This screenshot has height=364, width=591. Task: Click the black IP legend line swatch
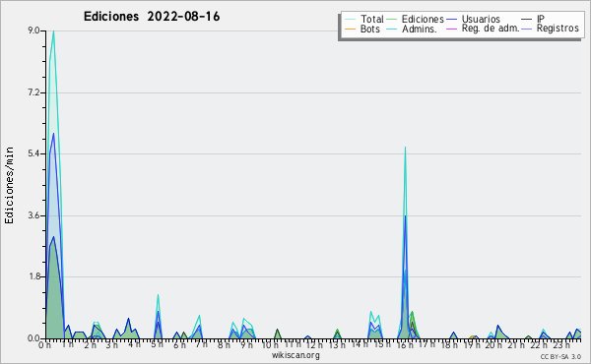527,20
